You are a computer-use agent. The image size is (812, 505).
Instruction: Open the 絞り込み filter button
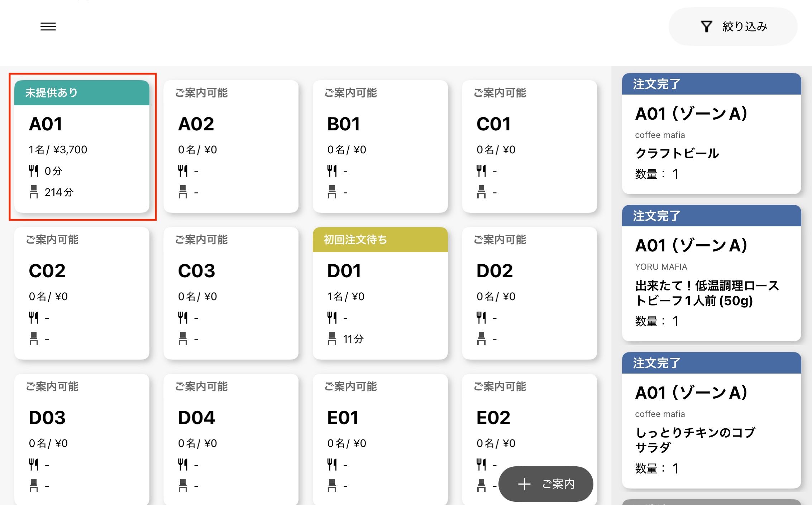pos(733,27)
